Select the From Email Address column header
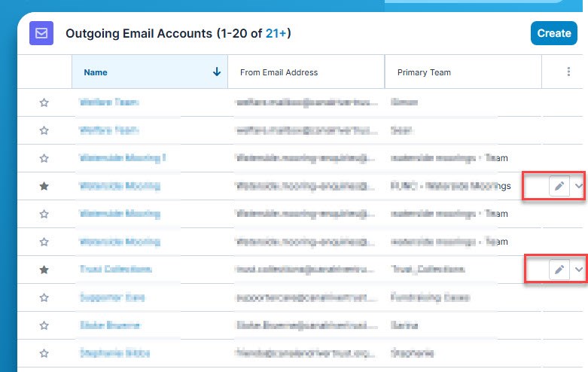This screenshot has height=372, width=588. (279, 73)
